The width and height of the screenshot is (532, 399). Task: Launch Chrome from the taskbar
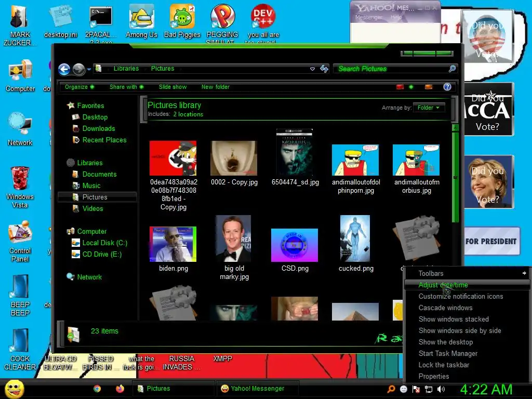[x=97, y=389]
